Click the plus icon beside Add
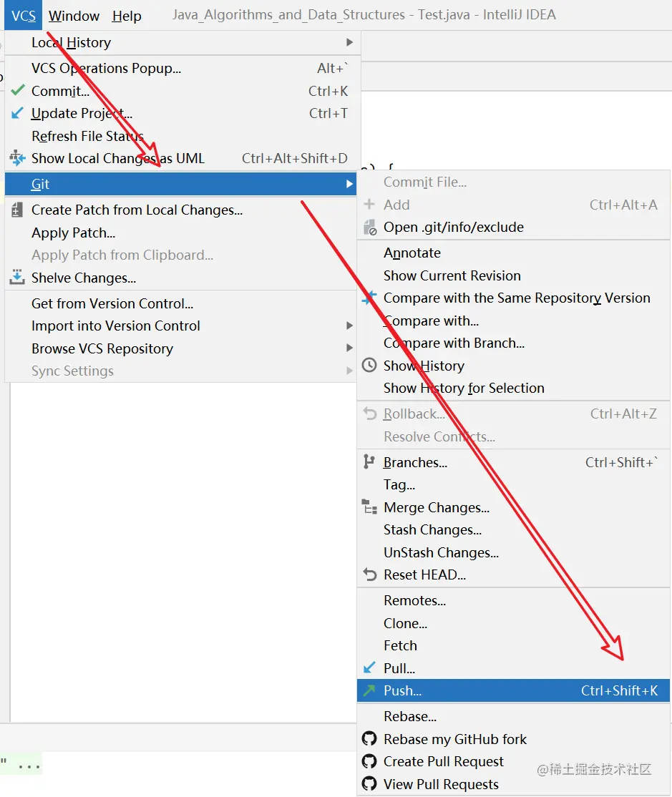The image size is (672, 797). (369, 205)
